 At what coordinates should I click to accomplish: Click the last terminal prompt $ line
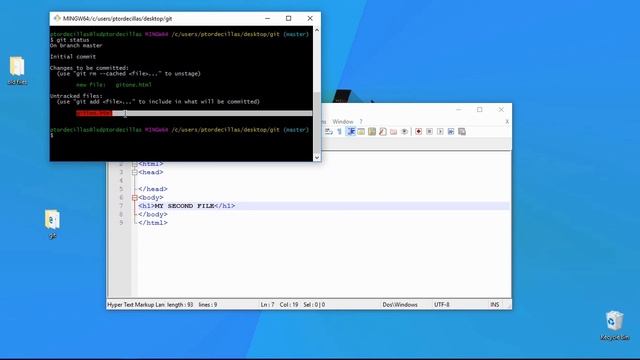52,136
